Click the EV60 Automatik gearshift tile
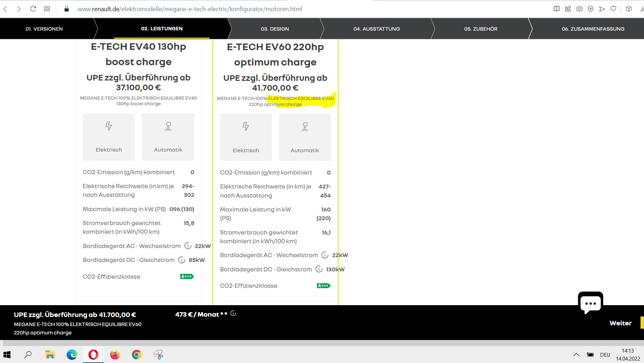The image size is (644, 363). 305,138
